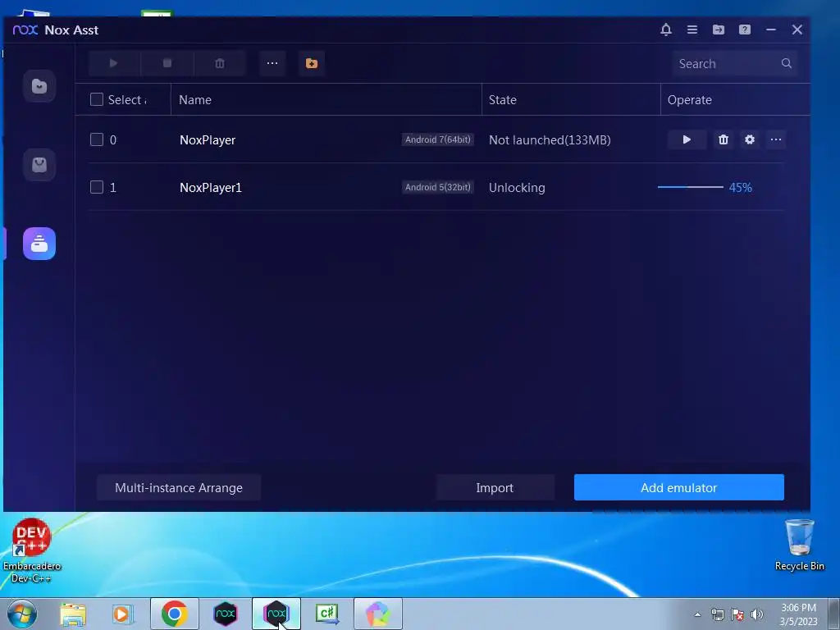Open the C# app in taskbar

(x=327, y=614)
